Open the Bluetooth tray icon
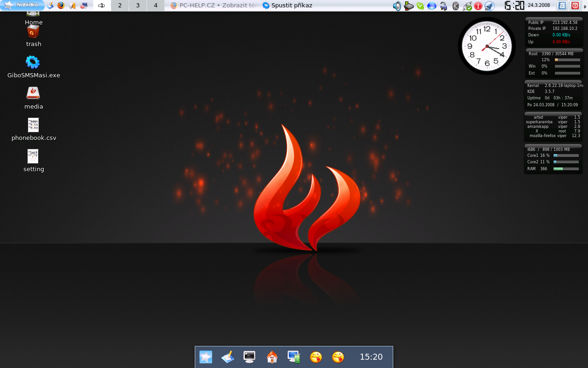This screenshot has height=368, width=588. pyautogui.click(x=456, y=6)
